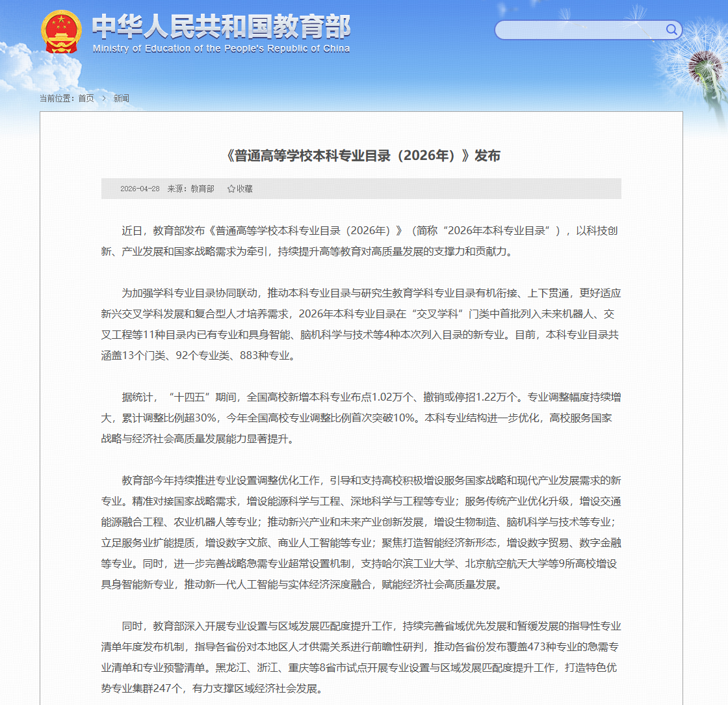Image resolution: width=728 pixels, height=705 pixels.
Task: Click the 来源：教育部 source label
Action: coord(190,189)
